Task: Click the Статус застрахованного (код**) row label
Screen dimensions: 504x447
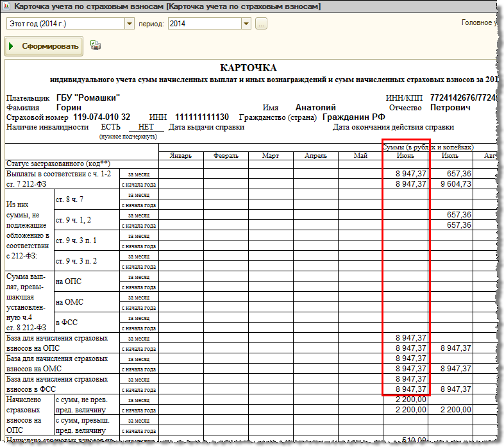Action: 58,164
